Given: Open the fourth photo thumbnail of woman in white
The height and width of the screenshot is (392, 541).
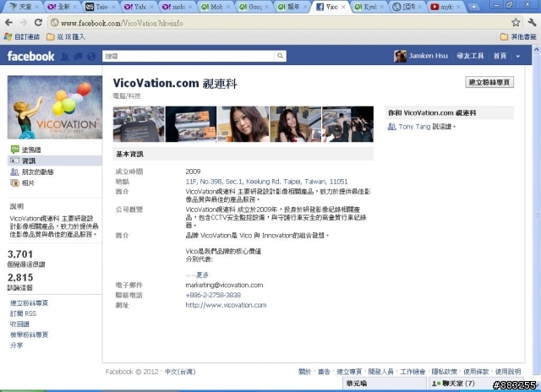Looking at the screenshot, I should pos(295,124).
